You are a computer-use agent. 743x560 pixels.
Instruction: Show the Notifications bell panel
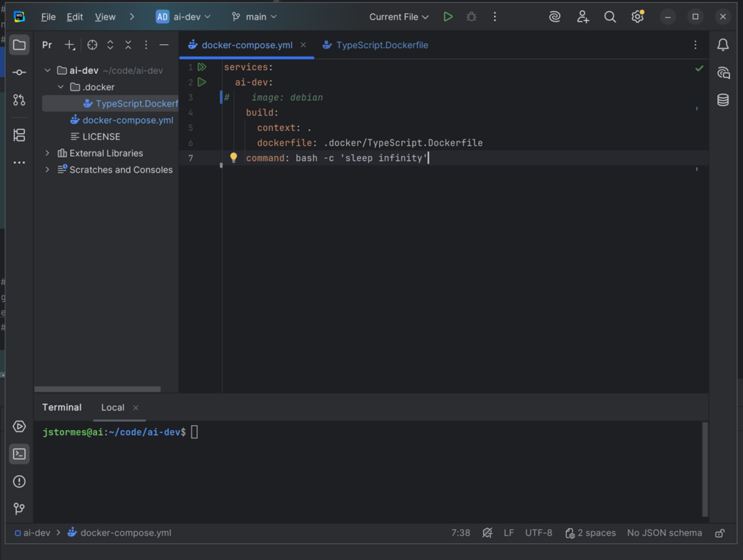pos(723,45)
